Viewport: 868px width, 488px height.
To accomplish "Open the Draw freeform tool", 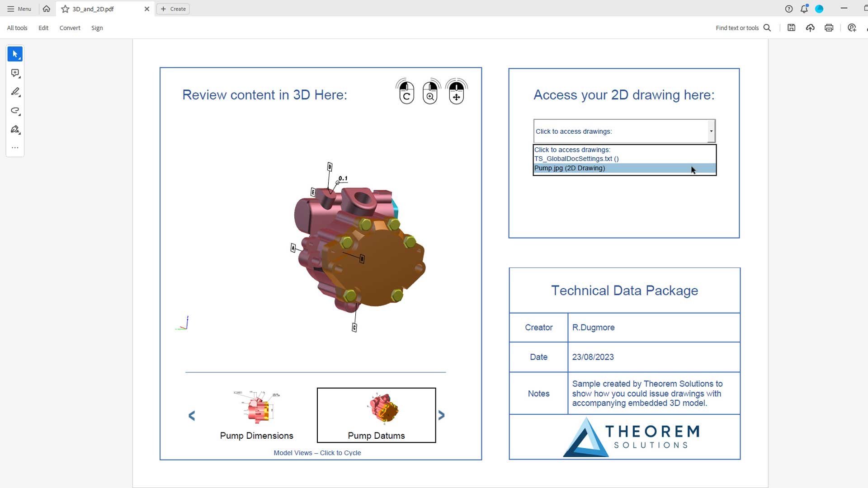I will coord(14,111).
